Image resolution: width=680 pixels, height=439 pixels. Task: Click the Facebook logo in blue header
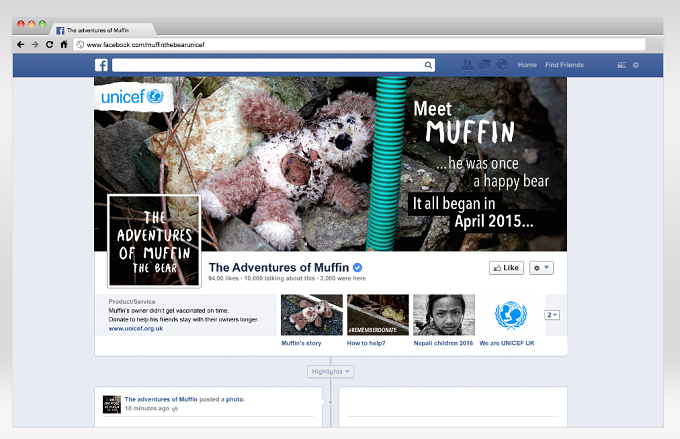101,65
